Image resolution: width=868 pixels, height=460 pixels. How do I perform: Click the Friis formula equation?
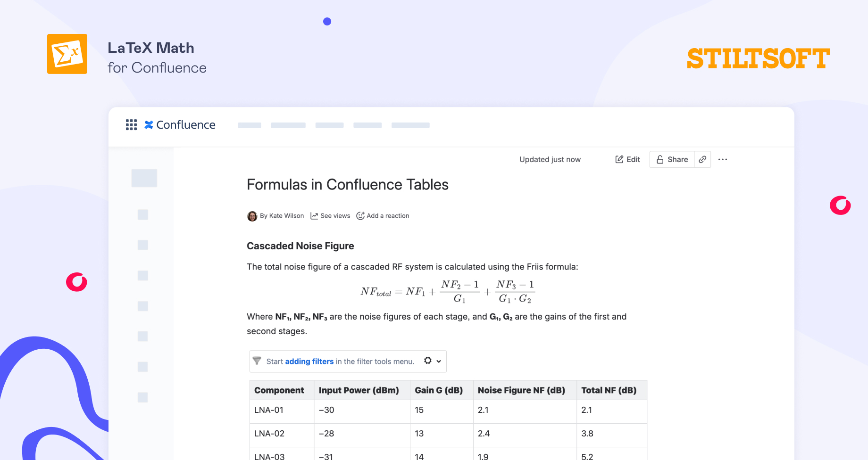pos(448,291)
